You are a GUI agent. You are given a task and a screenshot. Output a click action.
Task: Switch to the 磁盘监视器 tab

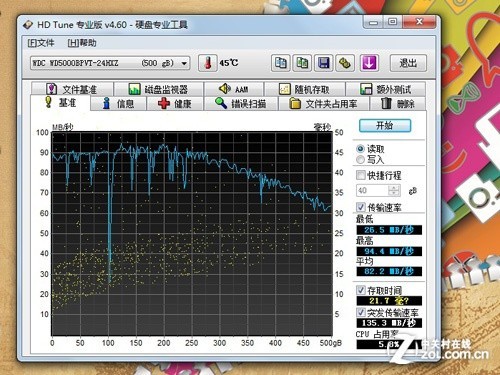point(159,89)
